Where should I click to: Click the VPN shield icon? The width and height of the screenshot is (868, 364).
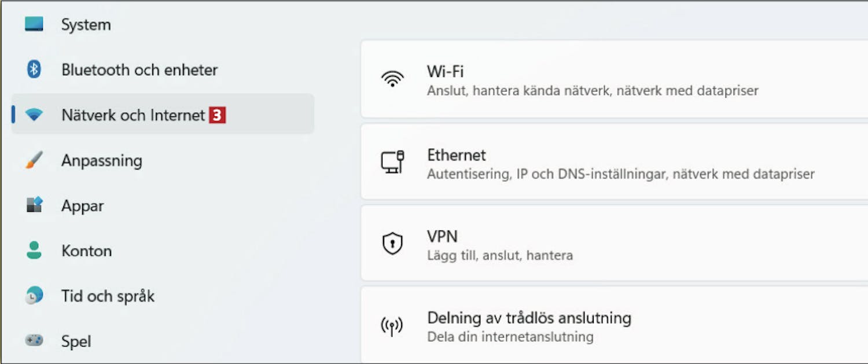click(x=392, y=244)
